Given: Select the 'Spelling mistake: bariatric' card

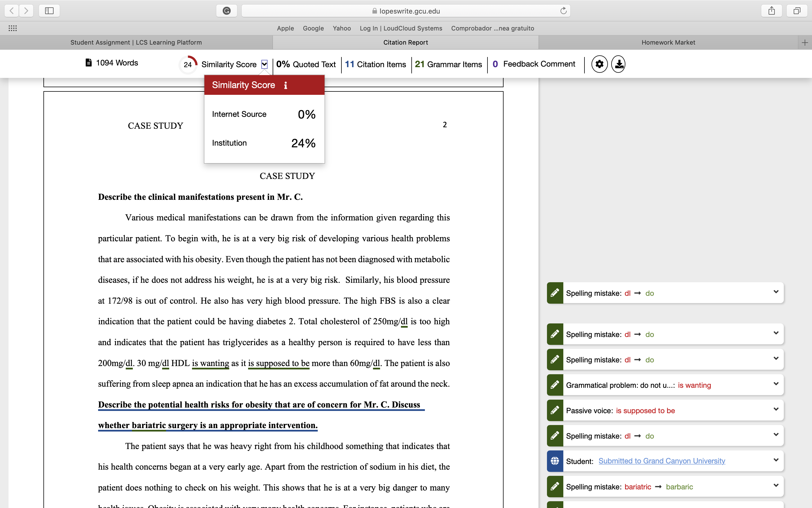Looking at the screenshot, I should pos(665,487).
